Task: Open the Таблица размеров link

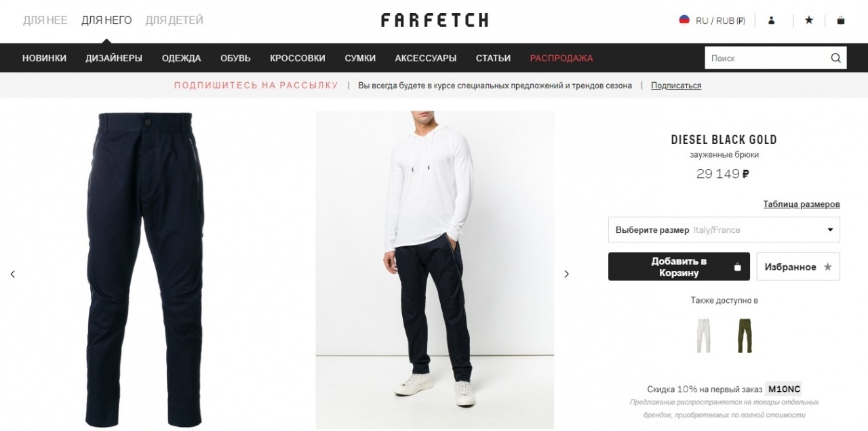Action: 802,204
